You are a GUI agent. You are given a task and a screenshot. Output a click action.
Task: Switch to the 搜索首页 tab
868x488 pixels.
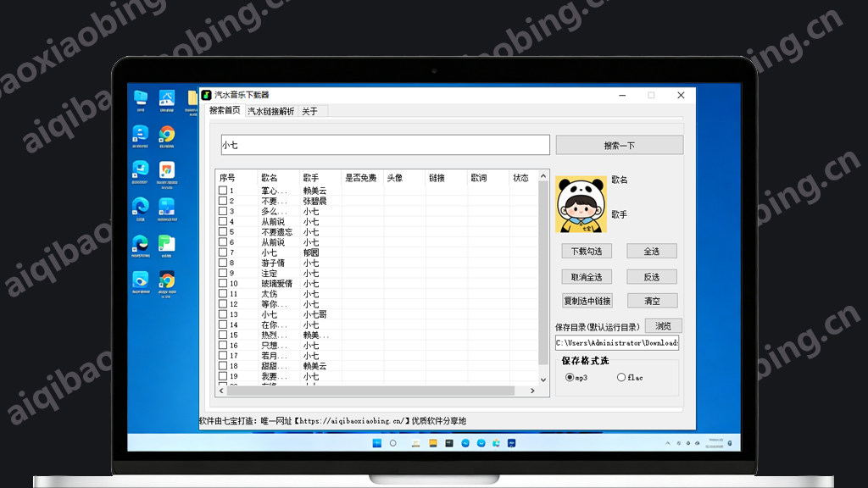[224, 111]
